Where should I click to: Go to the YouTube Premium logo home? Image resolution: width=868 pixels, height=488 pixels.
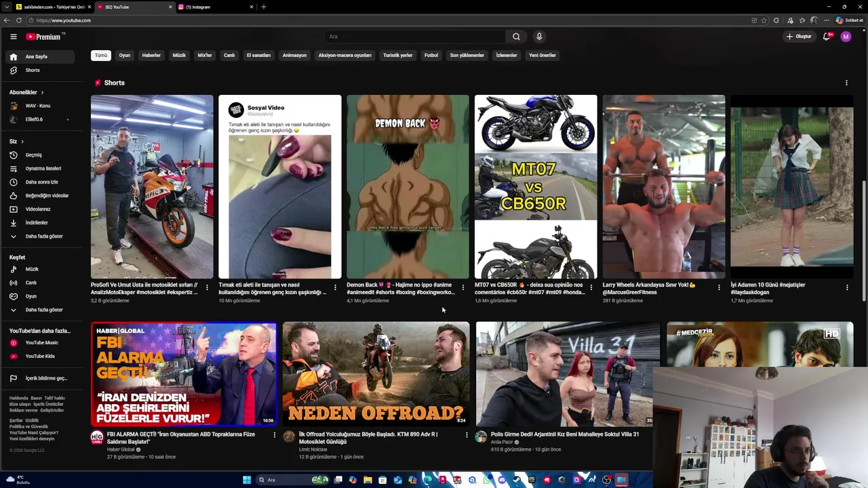[x=44, y=37]
